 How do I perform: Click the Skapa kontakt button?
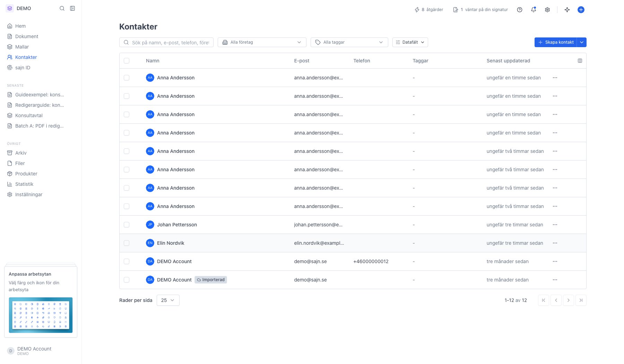point(556,42)
